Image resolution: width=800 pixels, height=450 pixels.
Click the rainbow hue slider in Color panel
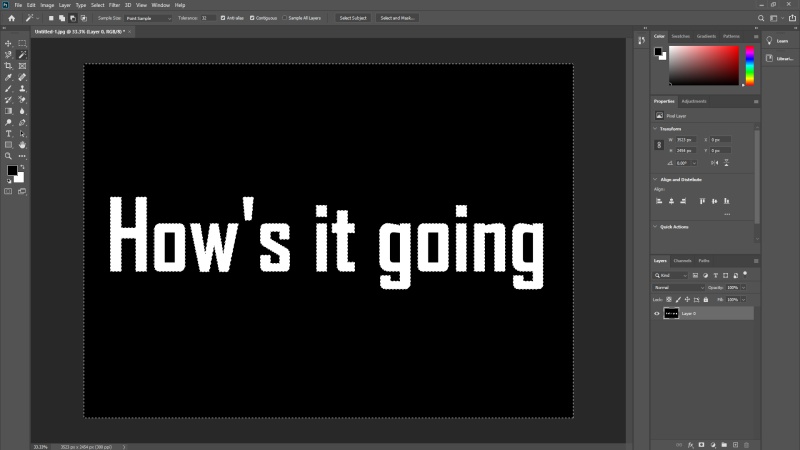(749, 65)
